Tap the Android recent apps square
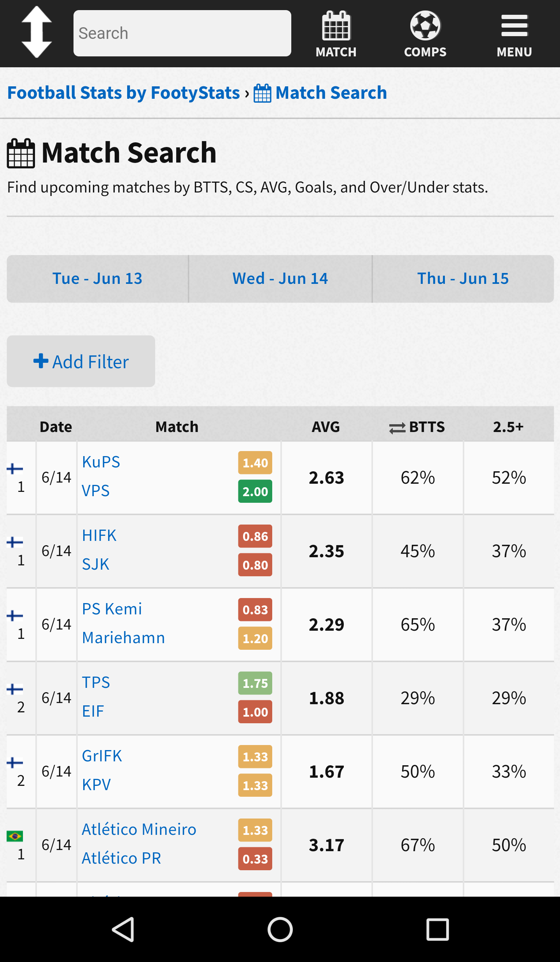Viewport: 560px width, 962px height. pyautogui.click(x=437, y=930)
